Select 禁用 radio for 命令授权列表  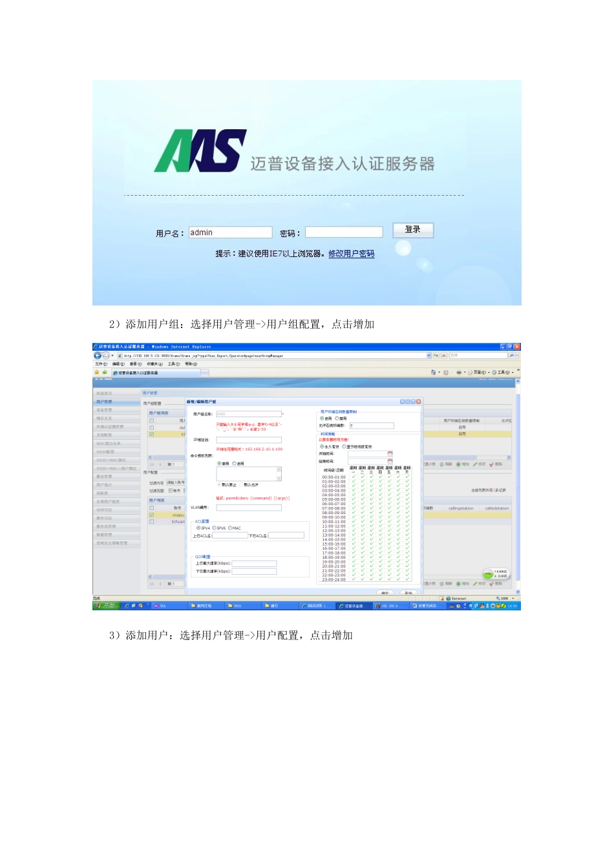(x=219, y=463)
